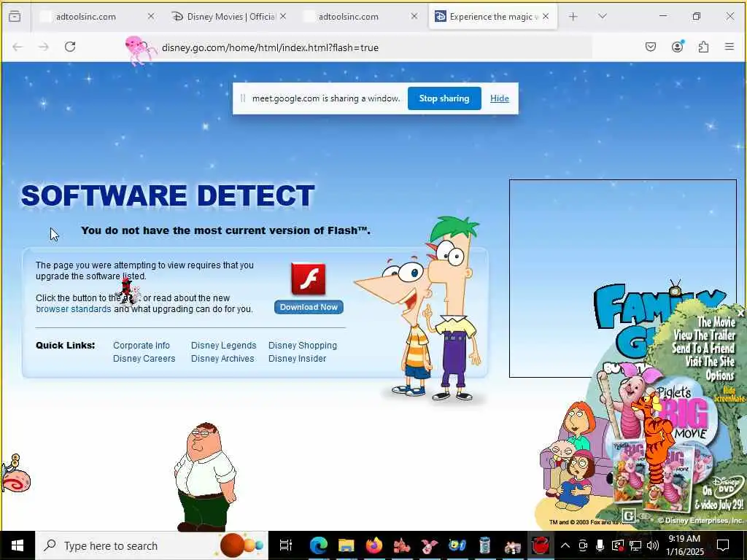Screen dimensions: 747x560
Task: Click the Download Now button
Action: (x=309, y=307)
